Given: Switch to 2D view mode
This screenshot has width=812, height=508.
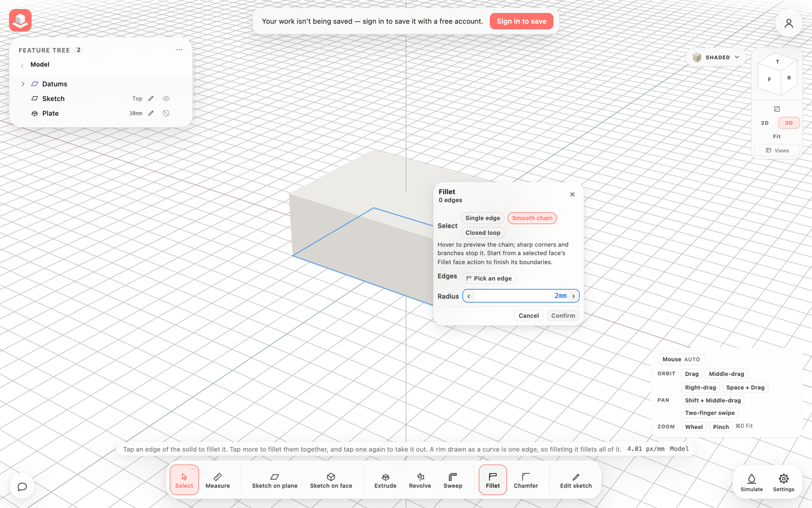Looking at the screenshot, I should [x=765, y=123].
